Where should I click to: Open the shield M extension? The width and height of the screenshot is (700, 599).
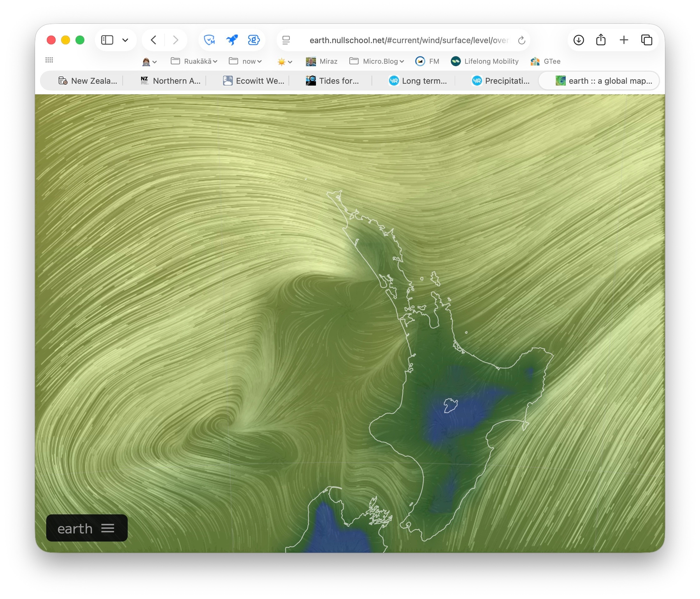tap(209, 40)
